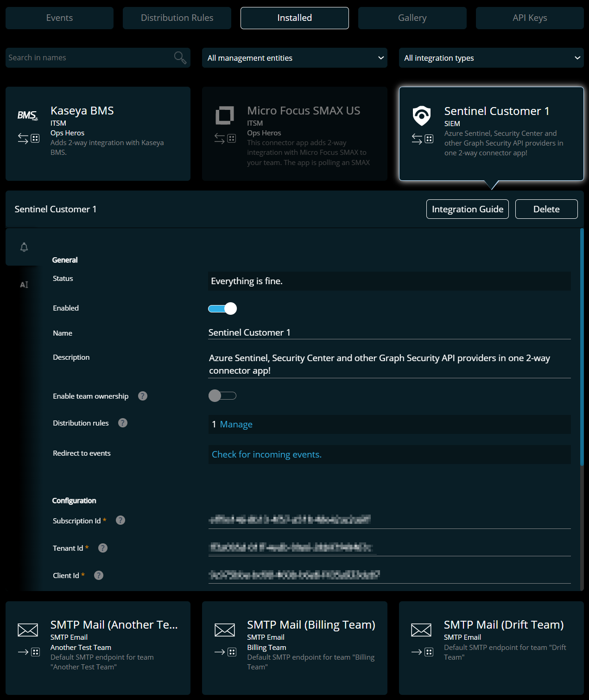Click the 'Redirect to events' label
Image resolution: width=589 pixels, height=700 pixels.
click(82, 453)
